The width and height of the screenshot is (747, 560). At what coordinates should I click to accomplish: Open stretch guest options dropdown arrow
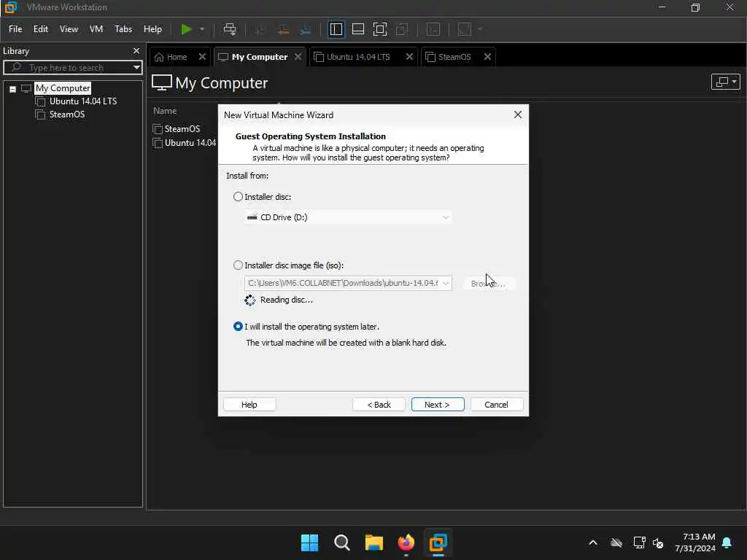pyautogui.click(x=480, y=29)
